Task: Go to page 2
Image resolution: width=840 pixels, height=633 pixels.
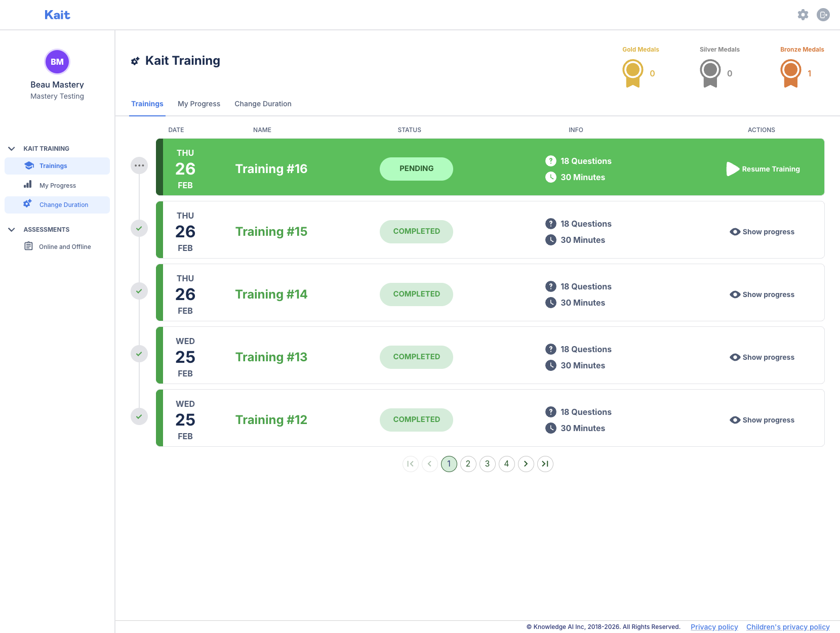Action: coord(468,464)
